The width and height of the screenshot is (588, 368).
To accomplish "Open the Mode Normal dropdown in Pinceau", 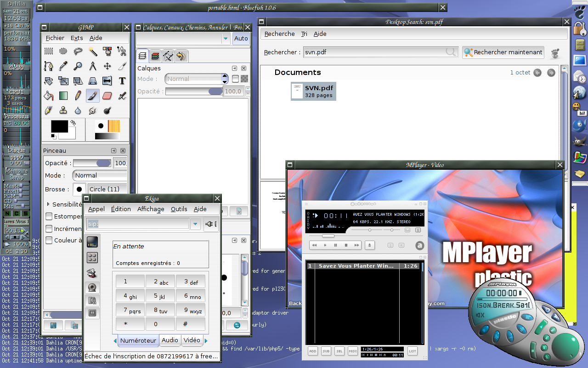I will [x=100, y=175].
